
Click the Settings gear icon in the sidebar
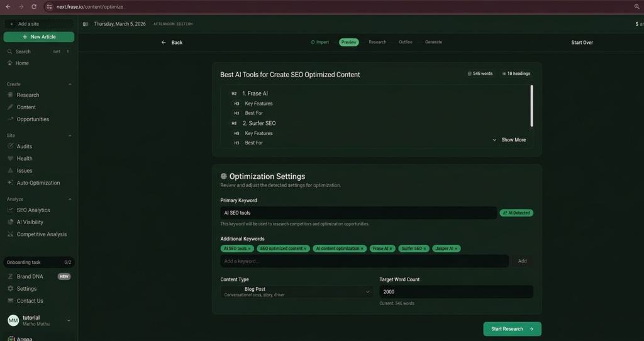(x=10, y=288)
